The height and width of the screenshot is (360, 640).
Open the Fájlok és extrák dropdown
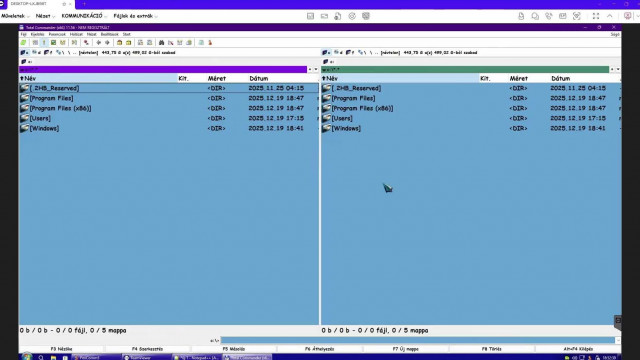[x=136, y=16]
